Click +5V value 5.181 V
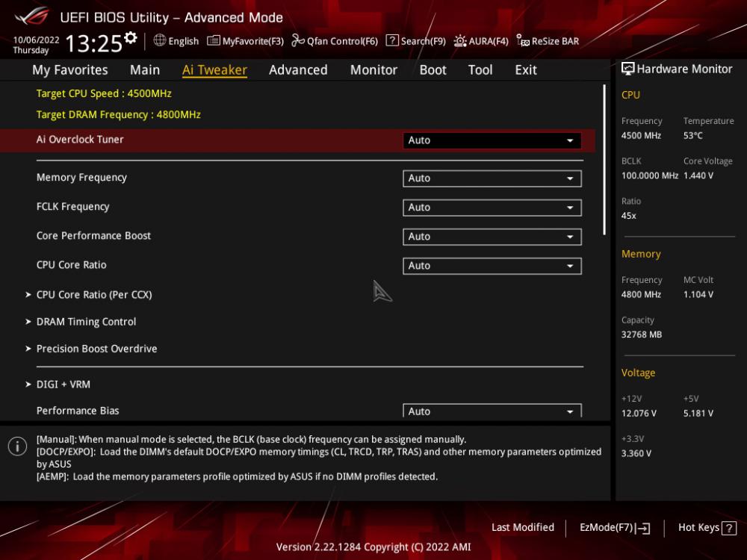 coord(698,414)
